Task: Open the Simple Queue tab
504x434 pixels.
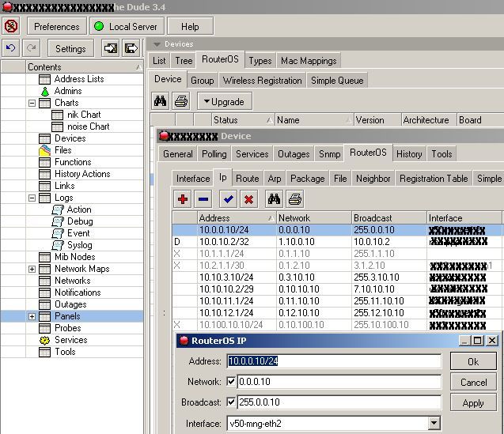Action: [x=337, y=81]
